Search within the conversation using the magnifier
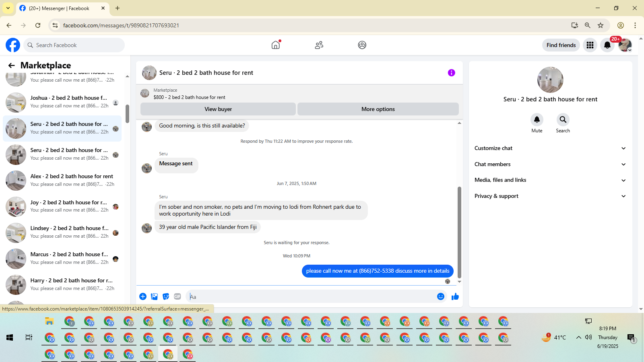This screenshot has height=362, width=644. pyautogui.click(x=563, y=119)
